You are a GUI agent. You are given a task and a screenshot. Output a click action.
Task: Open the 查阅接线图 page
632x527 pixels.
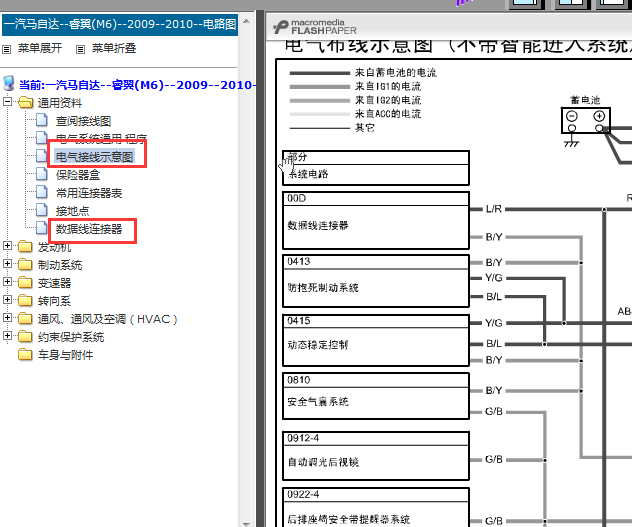(x=83, y=121)
